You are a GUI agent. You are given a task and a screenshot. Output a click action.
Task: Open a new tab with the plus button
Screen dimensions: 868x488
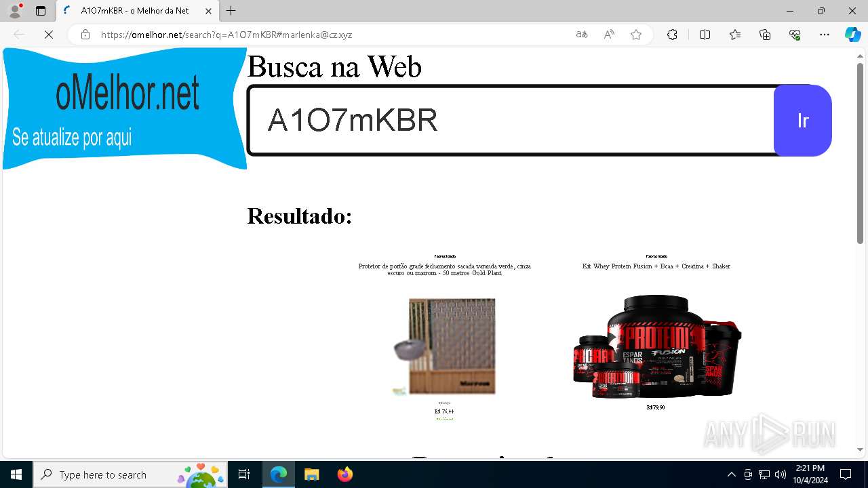231,11
